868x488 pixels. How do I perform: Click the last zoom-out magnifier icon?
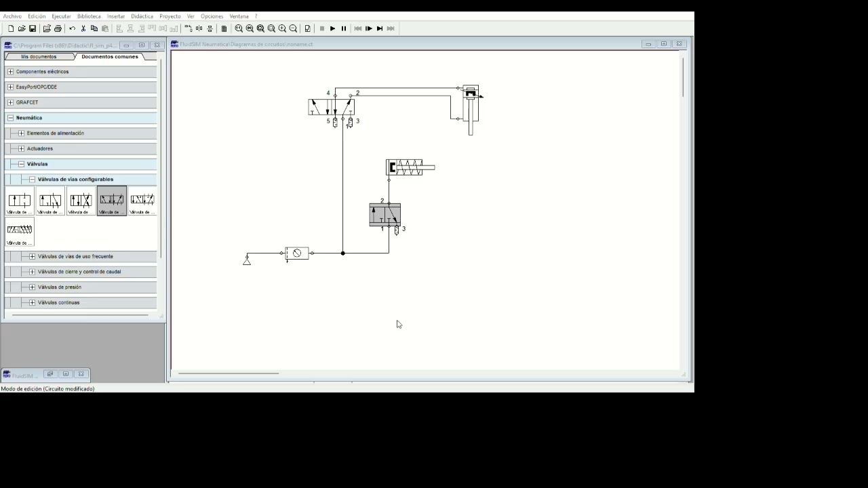click(293, 28)
